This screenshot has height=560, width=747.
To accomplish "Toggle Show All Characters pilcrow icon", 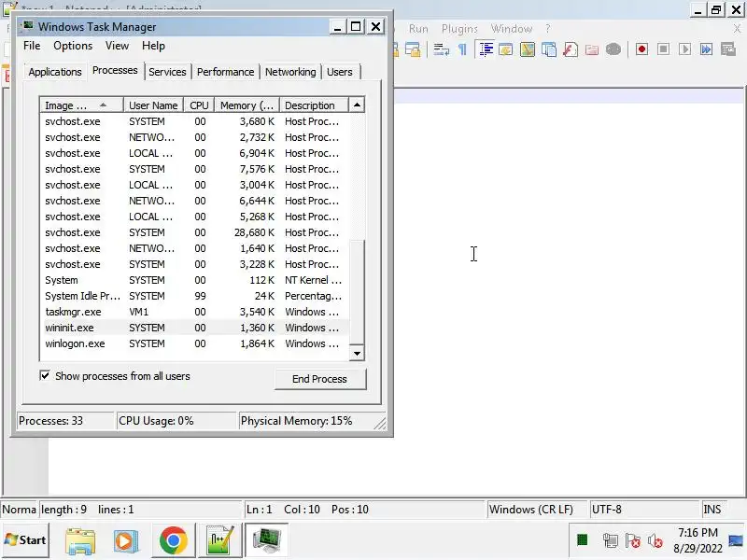I will click(462, 49).
